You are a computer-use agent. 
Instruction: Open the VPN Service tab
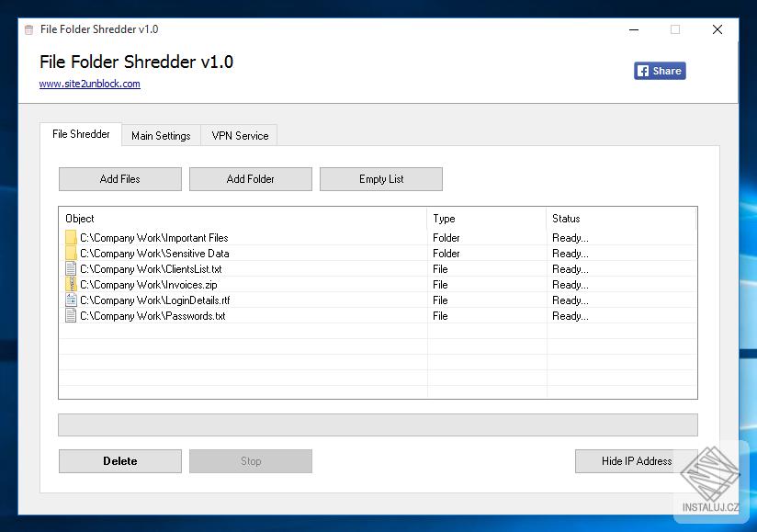click(x=238, y=135)
